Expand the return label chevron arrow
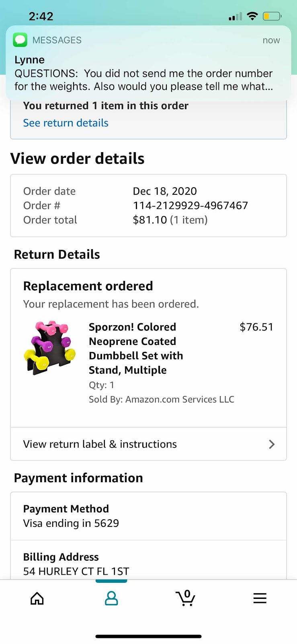The image size is (297, 644). 272,444
